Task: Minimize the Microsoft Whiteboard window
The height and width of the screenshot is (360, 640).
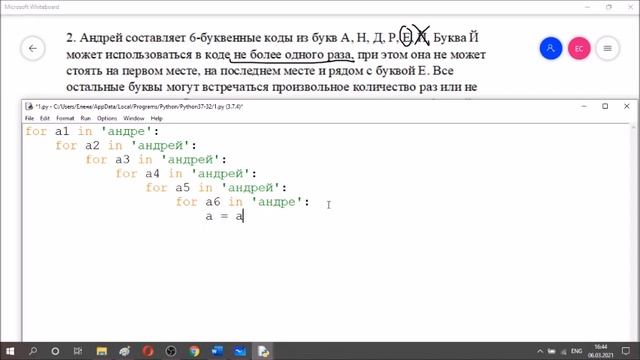Action: [x=588, y=7]
